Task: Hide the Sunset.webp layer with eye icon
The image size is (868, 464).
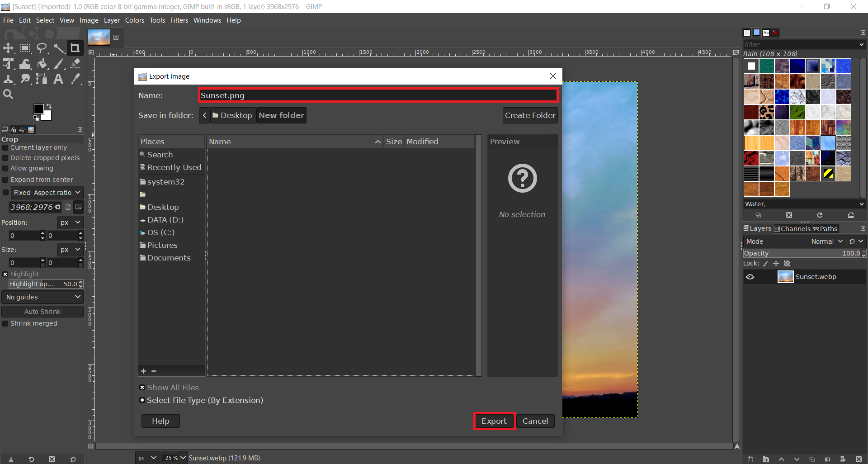Action: pyautogui.click(x=750, y=277)
